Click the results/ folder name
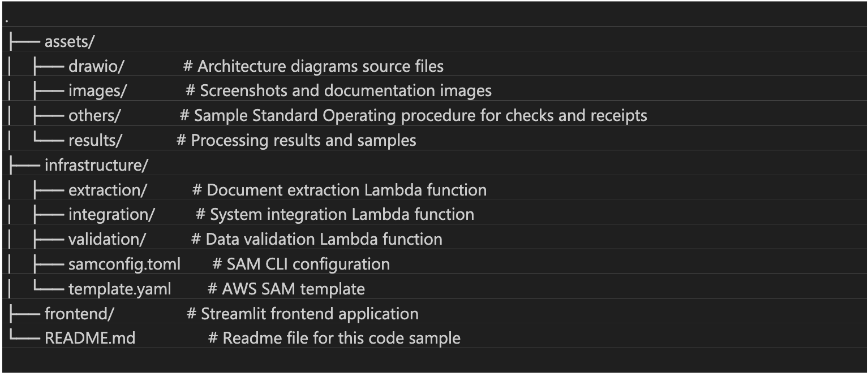The height and width of the screenshot is (373, 868). 95,140
